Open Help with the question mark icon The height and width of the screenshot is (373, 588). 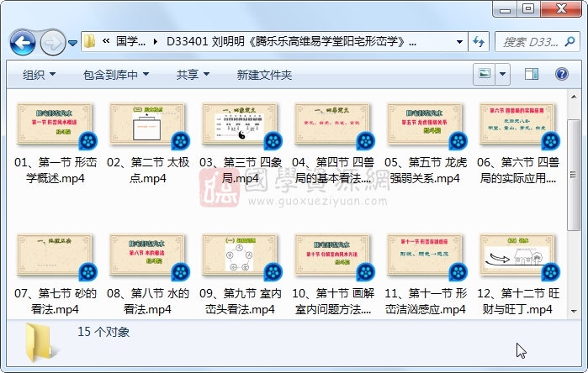point(561,74)
